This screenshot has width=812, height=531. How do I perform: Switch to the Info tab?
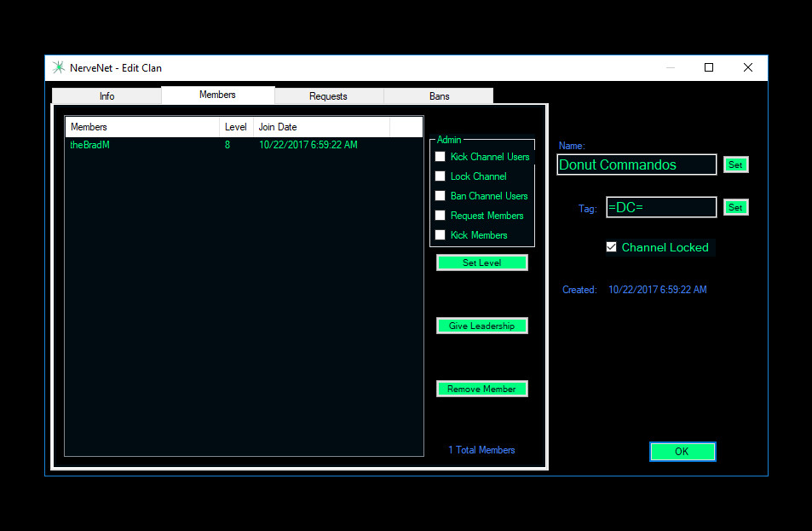pyautogui.click(x=107, y=96)
